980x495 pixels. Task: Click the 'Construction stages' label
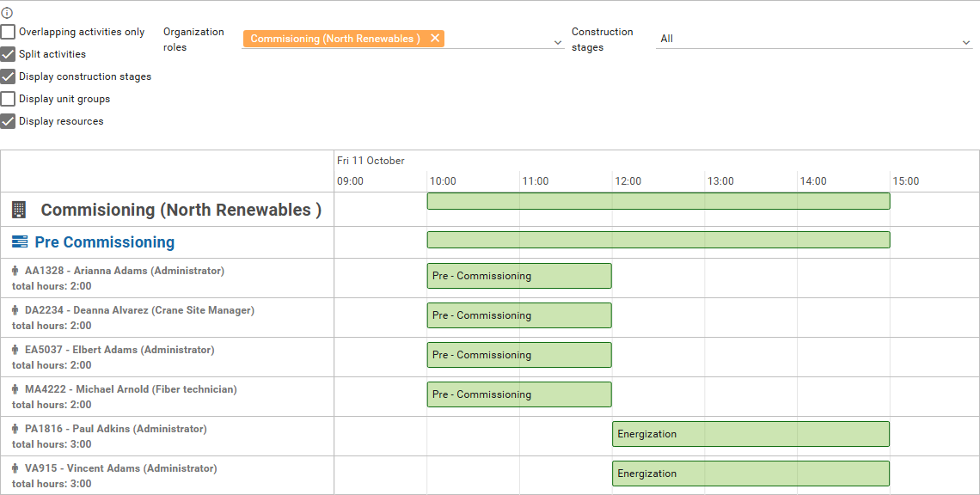(603, 40)
